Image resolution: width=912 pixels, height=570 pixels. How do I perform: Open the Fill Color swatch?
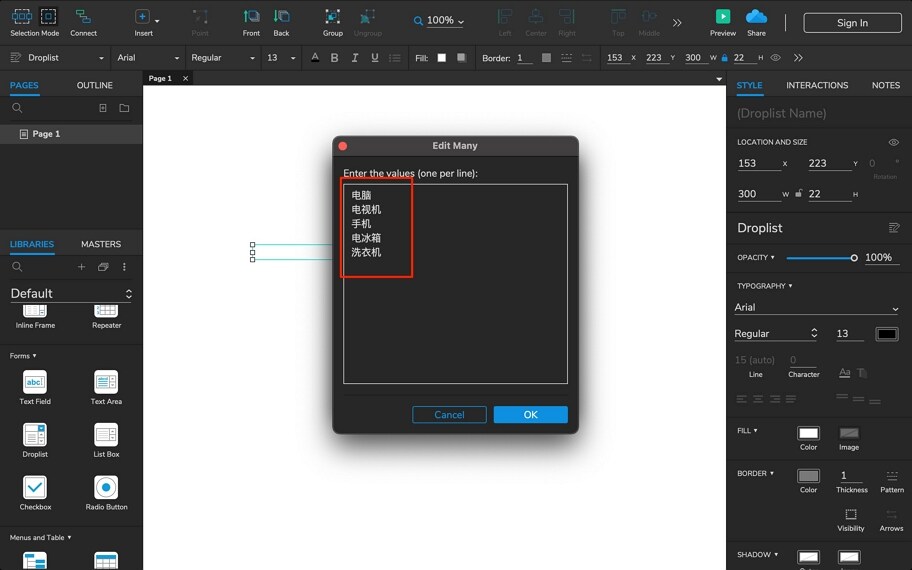[808, 433]
